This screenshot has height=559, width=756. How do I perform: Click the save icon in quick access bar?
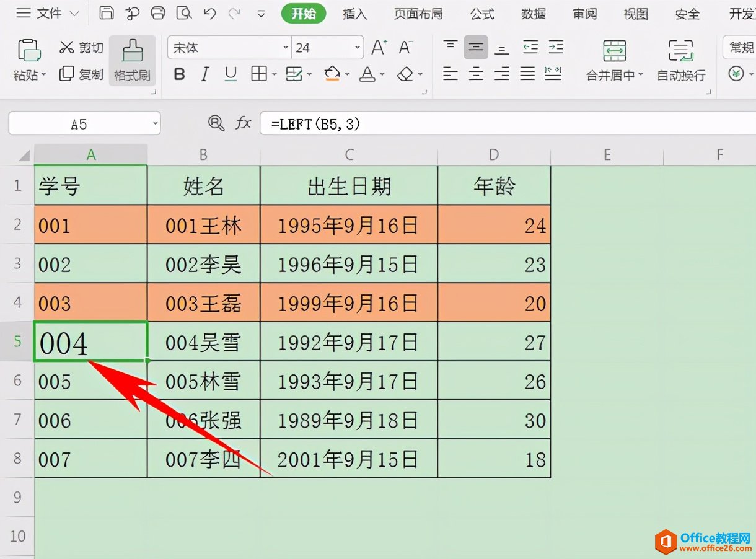pyautogui.click(x=107, y=13)
